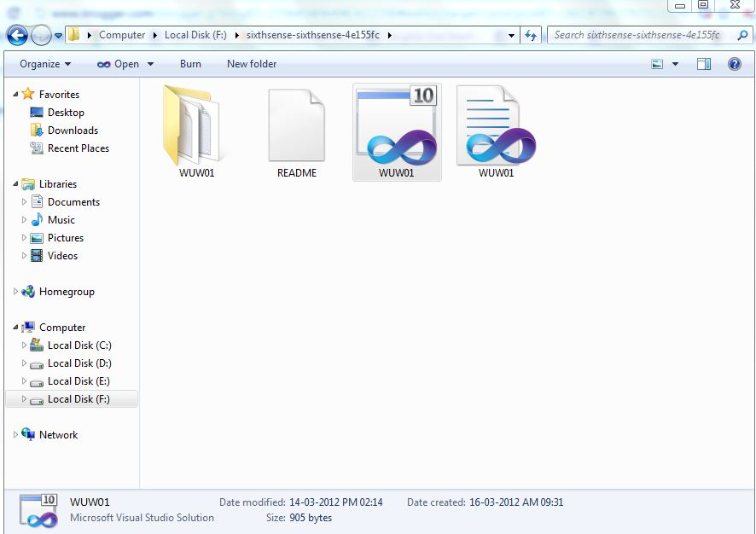The width and height of the screenshot is (756, 534).
Task: Expand the Music library
Action: pos(24,220)
